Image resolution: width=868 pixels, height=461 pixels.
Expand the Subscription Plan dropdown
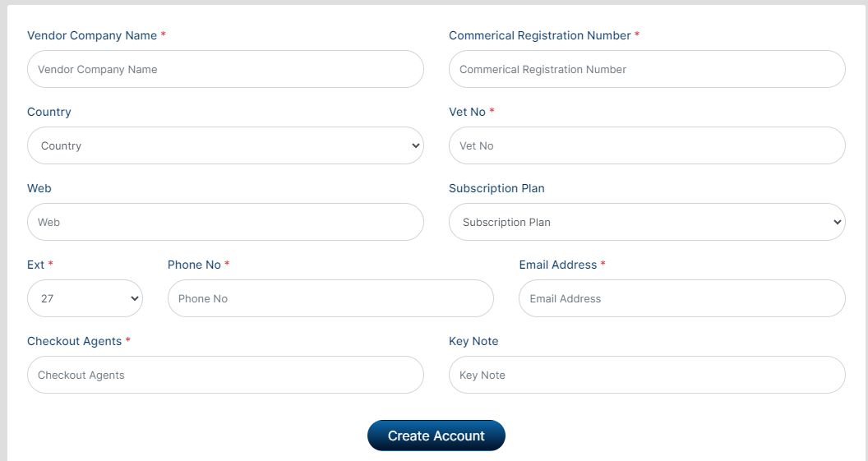[x=647, y=223]
